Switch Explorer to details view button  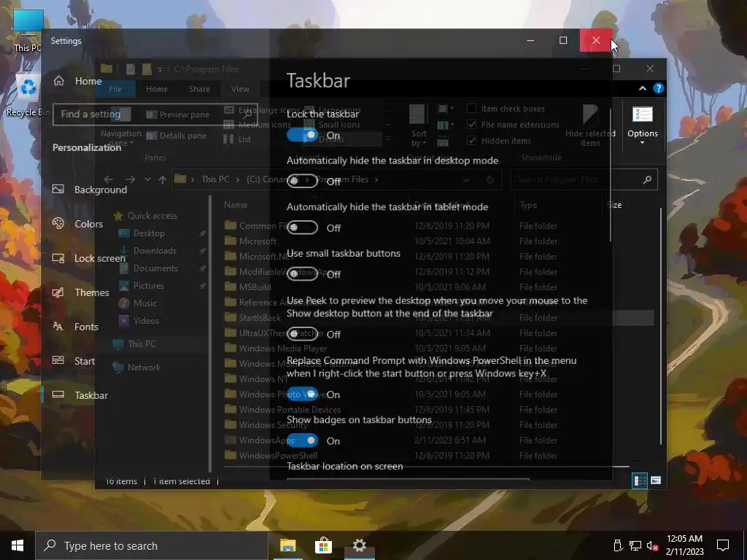[x=639, y=481]
